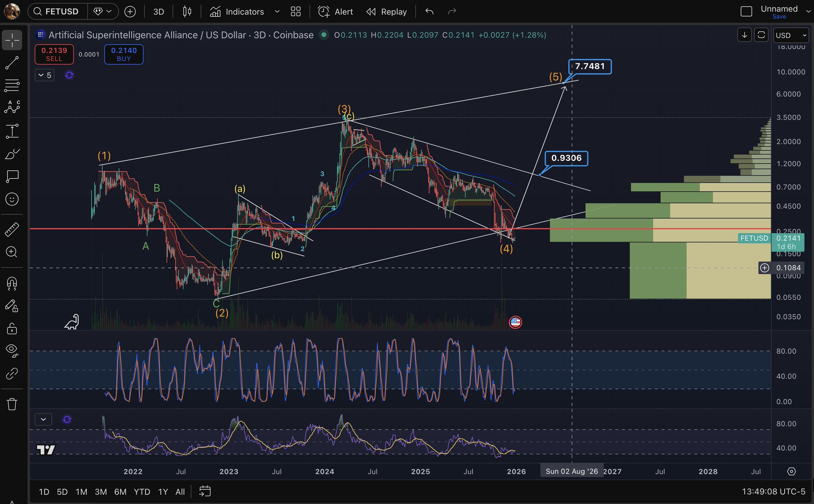Toggle lock all drawing tools
The image size is (814, 504).
tap(12, 329)
